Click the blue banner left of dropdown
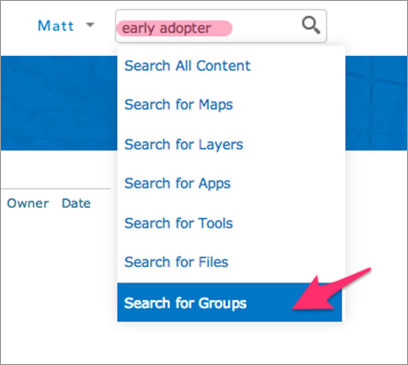Screen dimensions: 408x365 pos(59,103)
